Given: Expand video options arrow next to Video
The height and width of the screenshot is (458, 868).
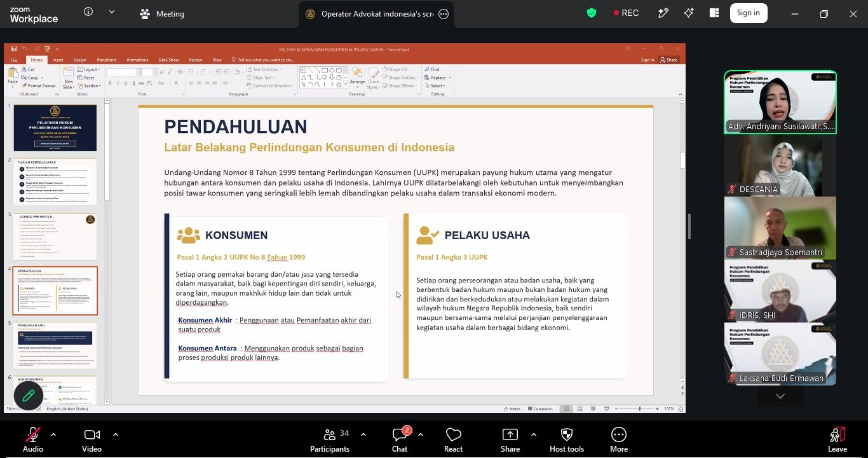Looking at the screenshot, I should tap(115, 434).
